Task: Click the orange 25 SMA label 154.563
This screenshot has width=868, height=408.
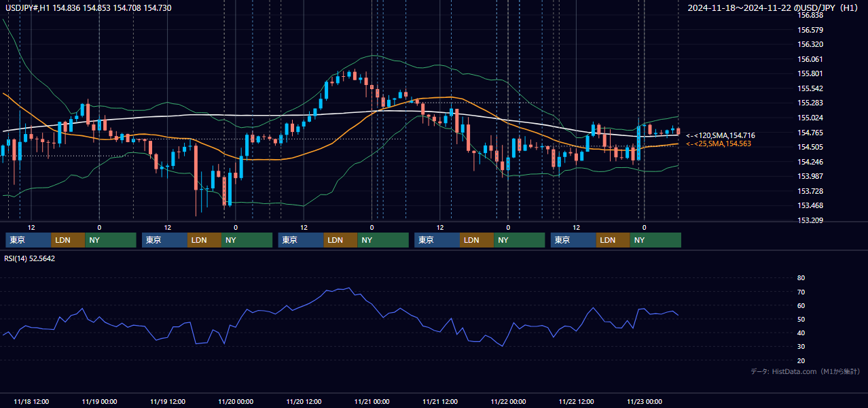Action: pyautogui.click(x=719, y=144)
